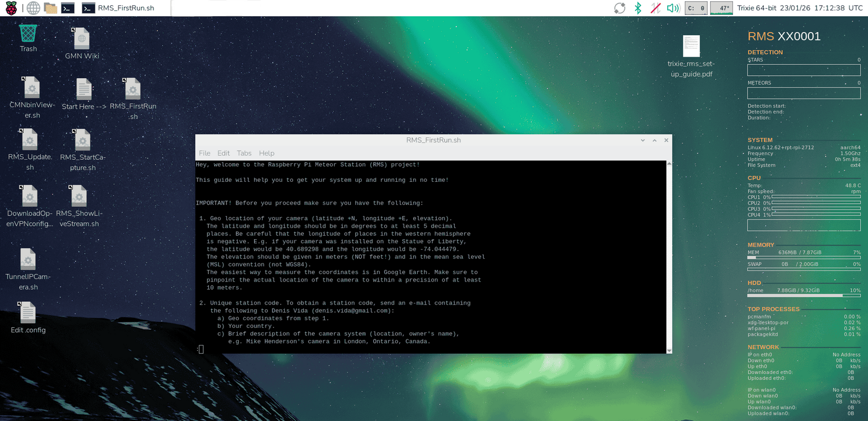Click the TOP PROCESSES heading in the widget
The width and height of the screenshot is (868, 421).
pos(773,309)
